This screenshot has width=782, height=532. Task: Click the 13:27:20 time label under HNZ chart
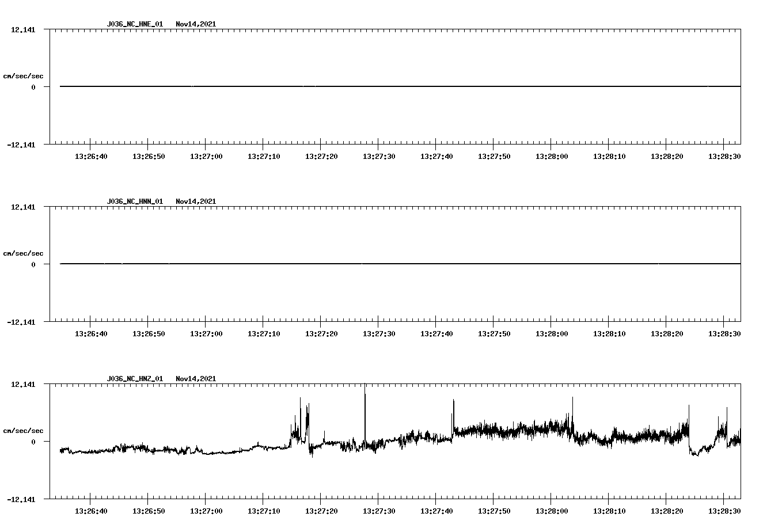[321, 511]
